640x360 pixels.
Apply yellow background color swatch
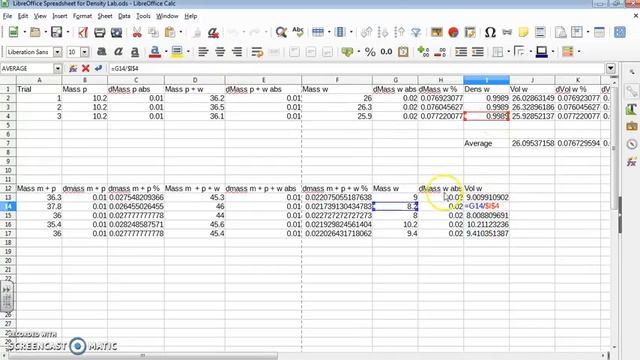pos(177,52)
